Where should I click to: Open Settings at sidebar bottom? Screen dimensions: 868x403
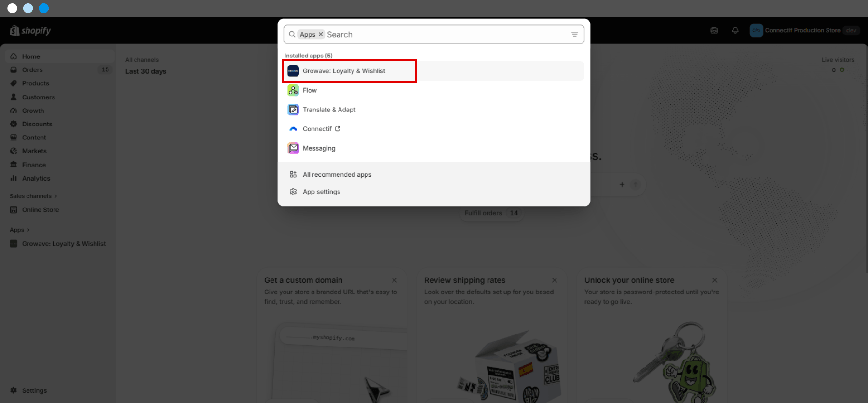click(x=60, y=390)
